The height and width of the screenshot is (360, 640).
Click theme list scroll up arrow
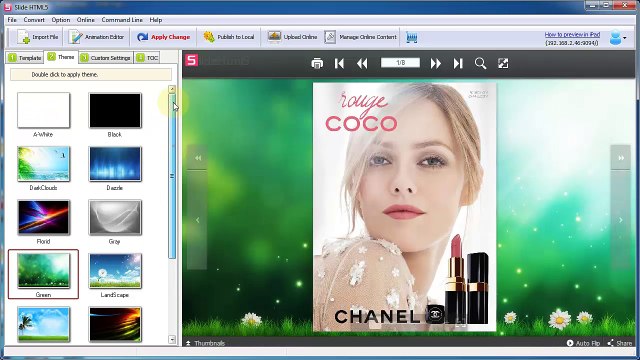point(172,89)
